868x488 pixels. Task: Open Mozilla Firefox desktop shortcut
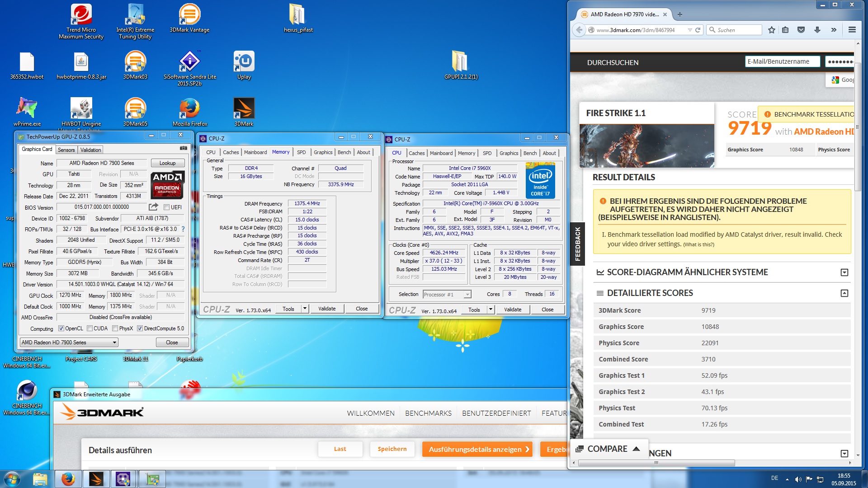[x=189, y=112]
